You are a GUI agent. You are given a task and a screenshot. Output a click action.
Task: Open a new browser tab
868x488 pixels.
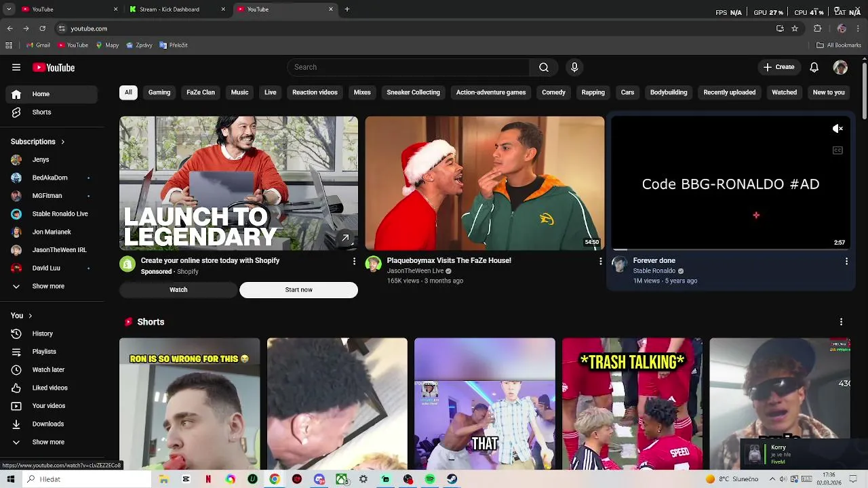347,9
